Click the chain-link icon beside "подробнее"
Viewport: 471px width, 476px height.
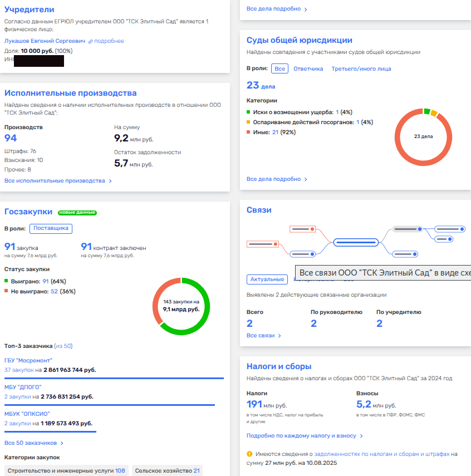click(x=91, y=41)
